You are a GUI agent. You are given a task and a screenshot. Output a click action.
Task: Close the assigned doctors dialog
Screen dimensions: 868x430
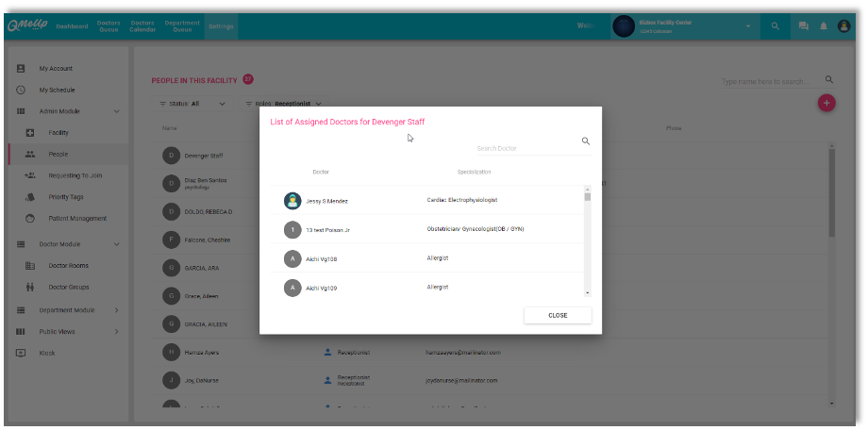(x=558, y=315)
